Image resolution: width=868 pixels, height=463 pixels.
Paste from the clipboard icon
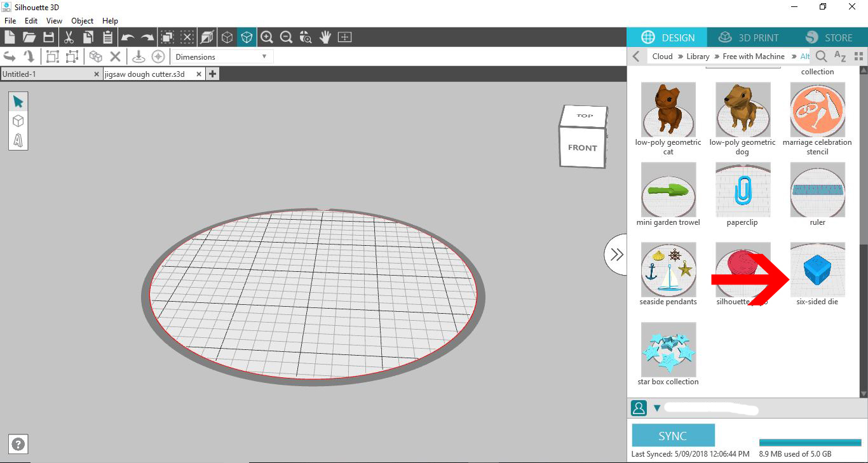click(107, 37)
